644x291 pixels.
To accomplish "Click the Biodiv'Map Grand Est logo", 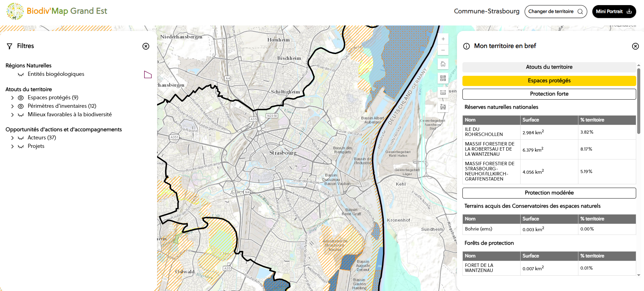I will (15, 11).
